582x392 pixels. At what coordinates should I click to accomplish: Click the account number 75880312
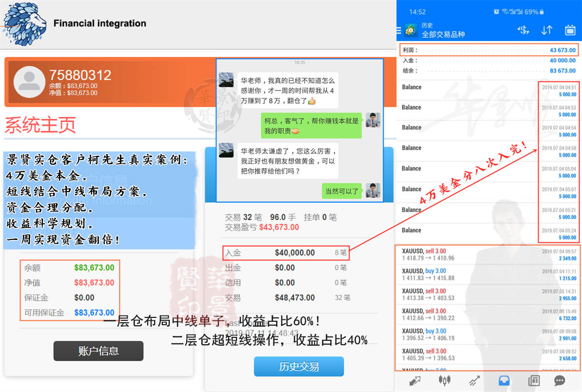[80, 75]
